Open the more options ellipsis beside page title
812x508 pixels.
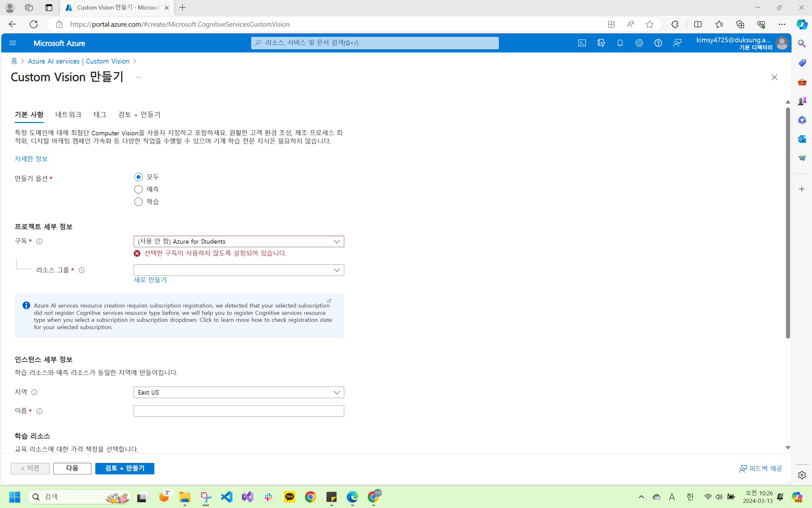point(139,77)
